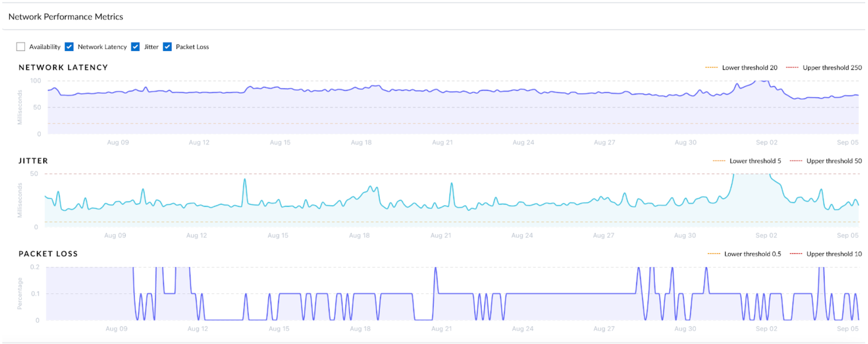Image resolution: width=868 pixels, height=344 pixels.
Task: Turn off the Packet Loss checkbox
Action: coord(167,47)
